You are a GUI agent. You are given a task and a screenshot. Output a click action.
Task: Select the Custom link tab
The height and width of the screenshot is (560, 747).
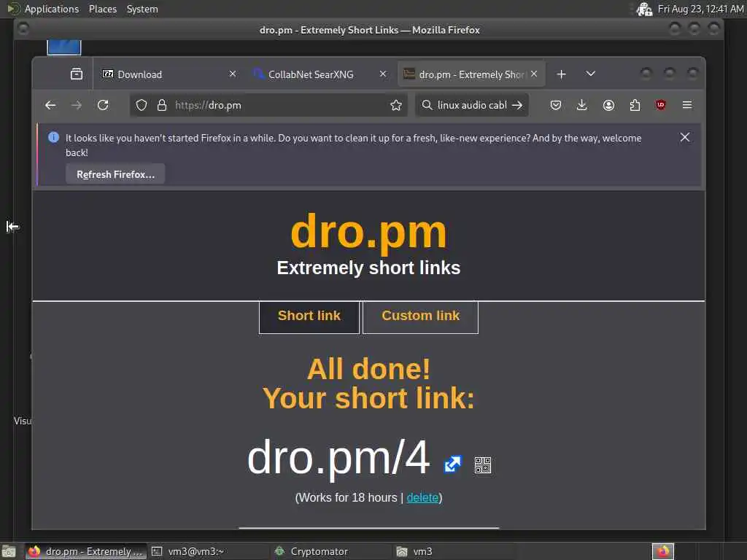pos(421,317)
